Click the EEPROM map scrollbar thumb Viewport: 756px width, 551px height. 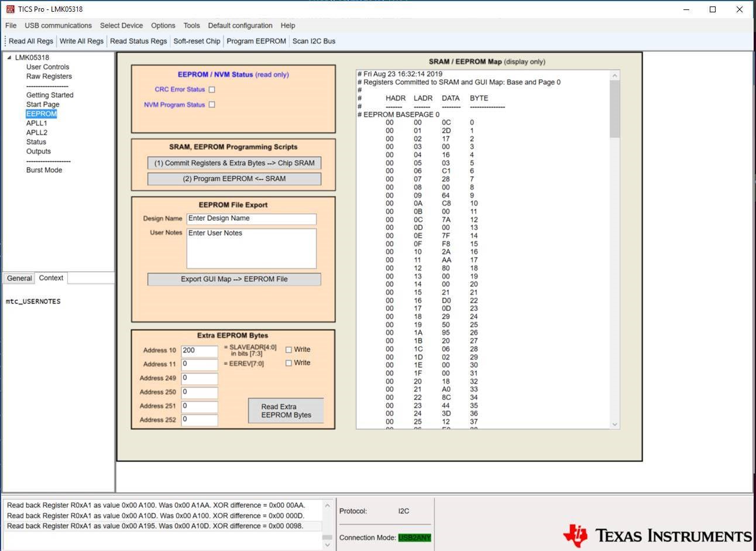[x=614, y=109]
